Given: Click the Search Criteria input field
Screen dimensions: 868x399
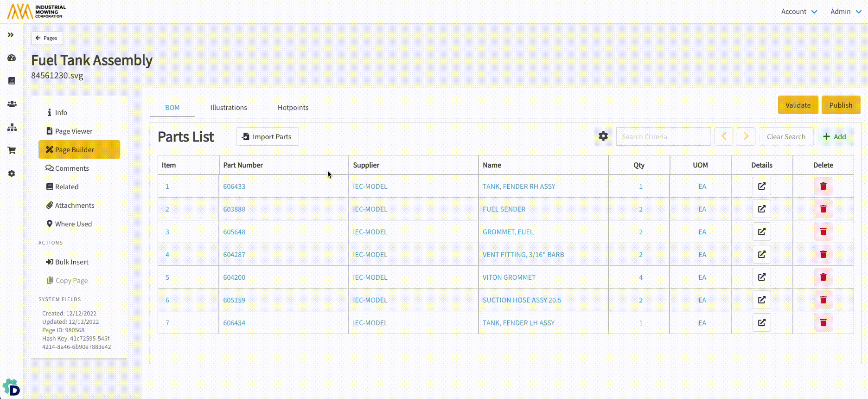Looking at the screenshot, I should tap(663, 137).
